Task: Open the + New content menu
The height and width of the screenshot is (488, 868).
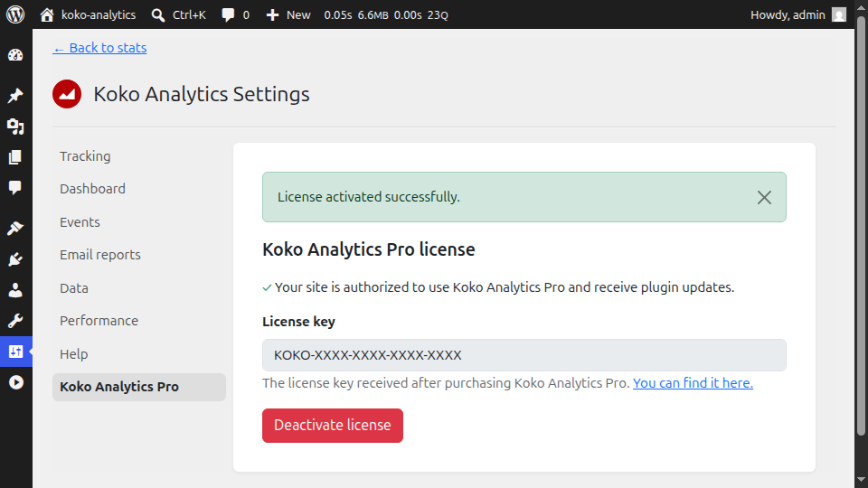Action: pos(288,15)
